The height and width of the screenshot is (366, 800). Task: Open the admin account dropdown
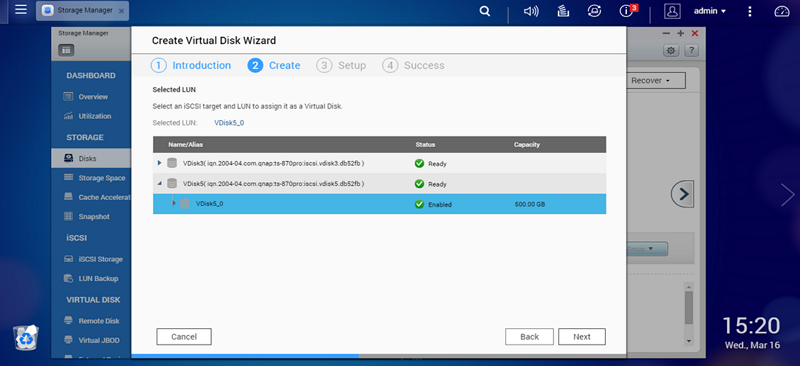(x=709, y=11)
